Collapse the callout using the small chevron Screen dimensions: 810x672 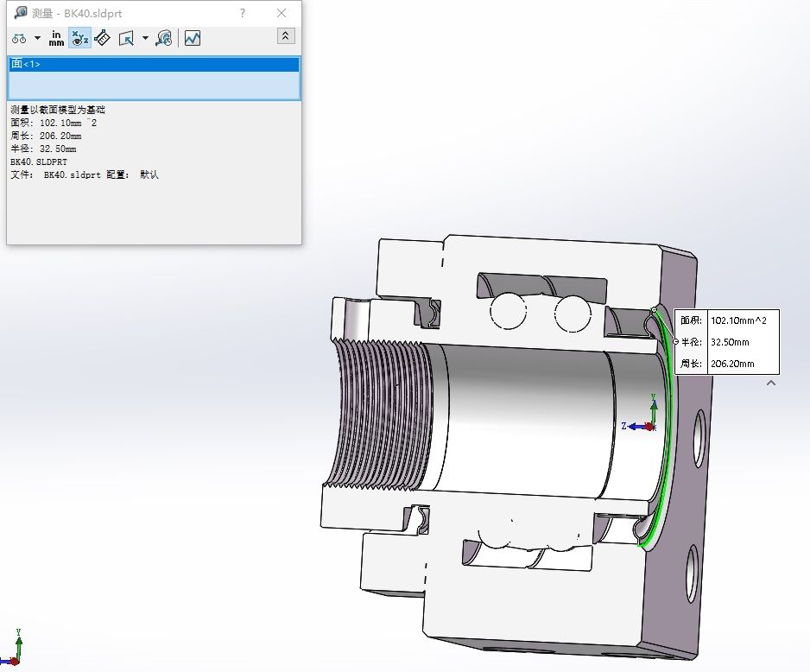click(771, 383)
